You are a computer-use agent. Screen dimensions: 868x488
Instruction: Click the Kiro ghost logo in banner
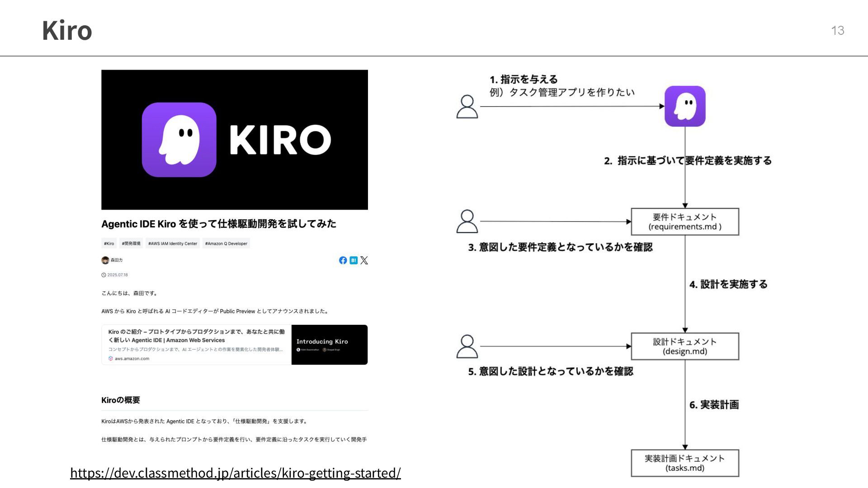[179, 140]
